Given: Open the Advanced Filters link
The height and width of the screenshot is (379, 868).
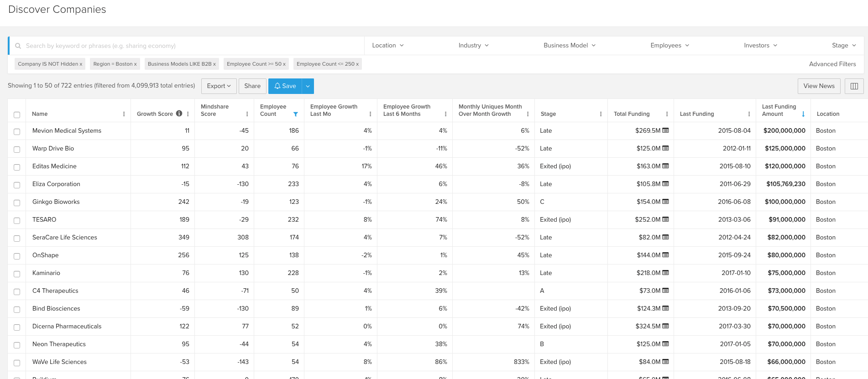Looking at the screenshot, I should [x=832, y=64].
